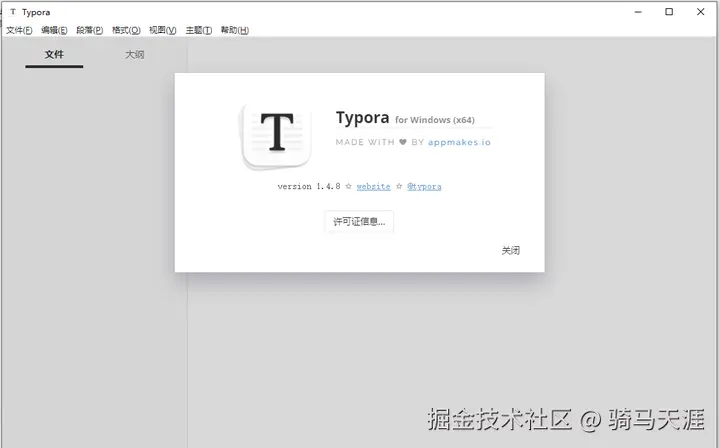This screenshot has height=448, width=720.
Task: Switch to the 大纲 outline tab
Action: coord(135,55)
